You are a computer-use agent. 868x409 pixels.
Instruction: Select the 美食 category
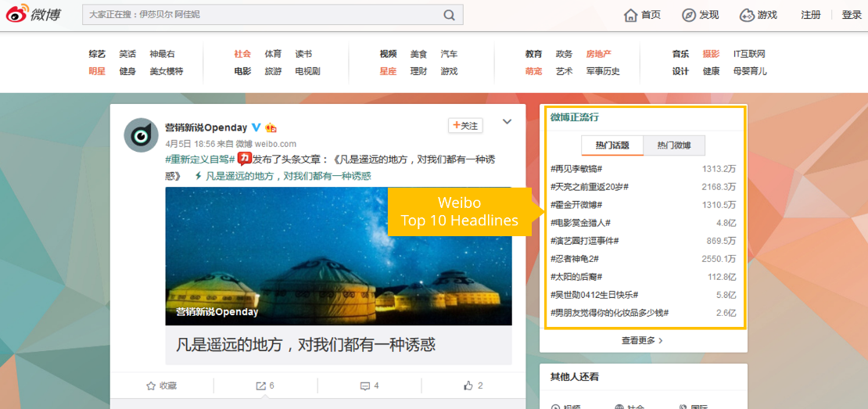(x=418, y=54)
